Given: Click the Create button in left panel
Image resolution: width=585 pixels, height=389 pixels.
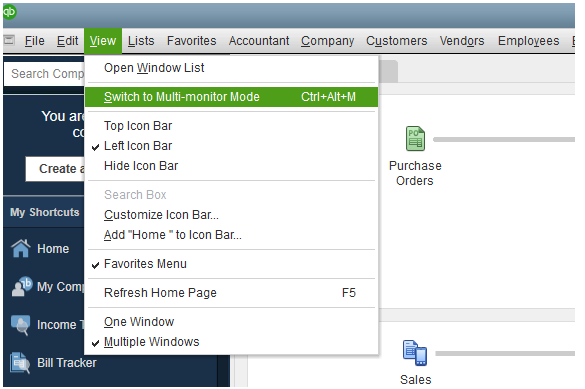Looking at the screenshot, I should coord(55,169).
